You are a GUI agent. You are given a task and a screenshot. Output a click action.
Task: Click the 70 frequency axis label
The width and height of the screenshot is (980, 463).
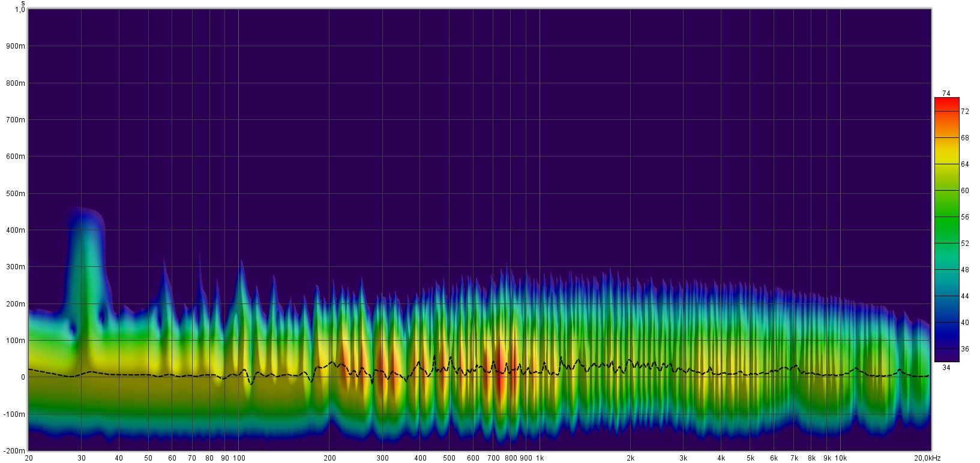tap(191, 458)
